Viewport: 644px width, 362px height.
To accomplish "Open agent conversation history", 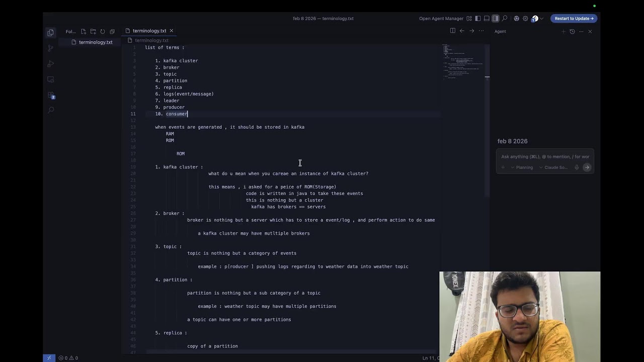I will pos(572,31).
